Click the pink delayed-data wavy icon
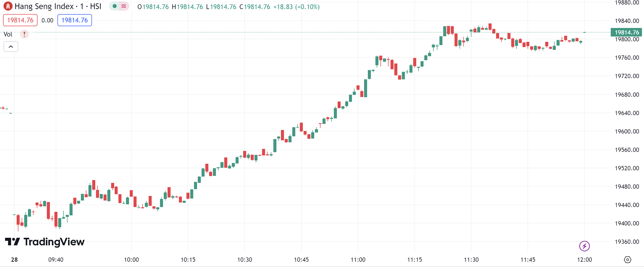This screenshot has width=644, height=267. pyautogui.click(x=124, y=6)
